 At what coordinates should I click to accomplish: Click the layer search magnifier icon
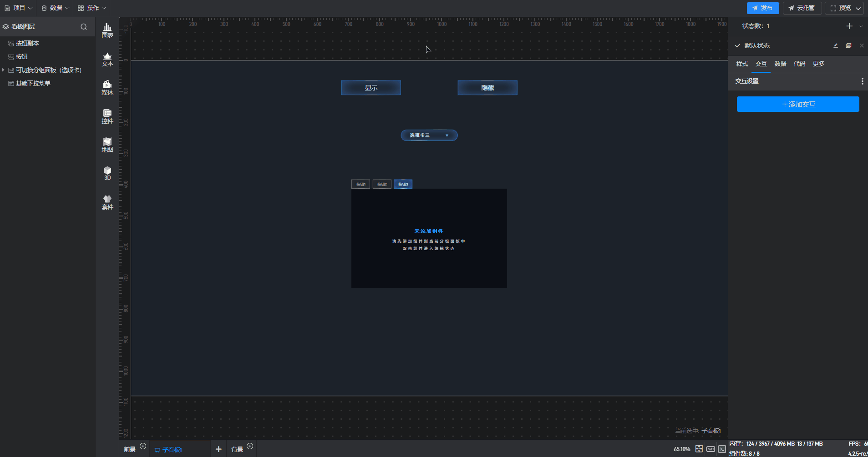point(84,27)
